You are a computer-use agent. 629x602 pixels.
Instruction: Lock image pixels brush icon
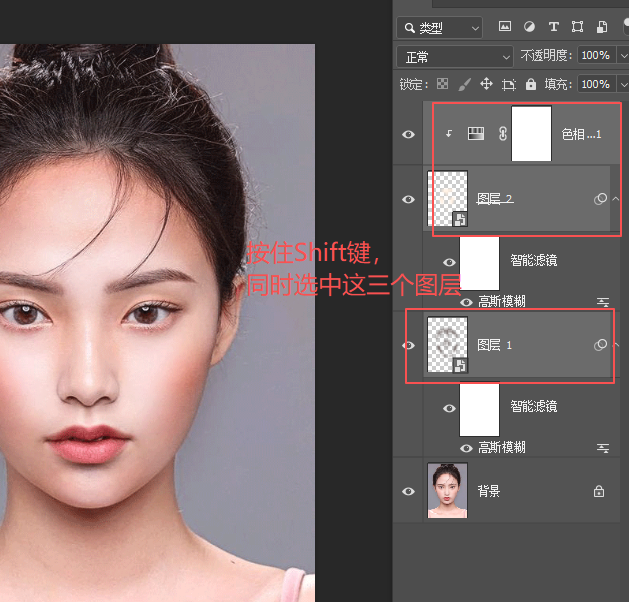pos(464,84)
